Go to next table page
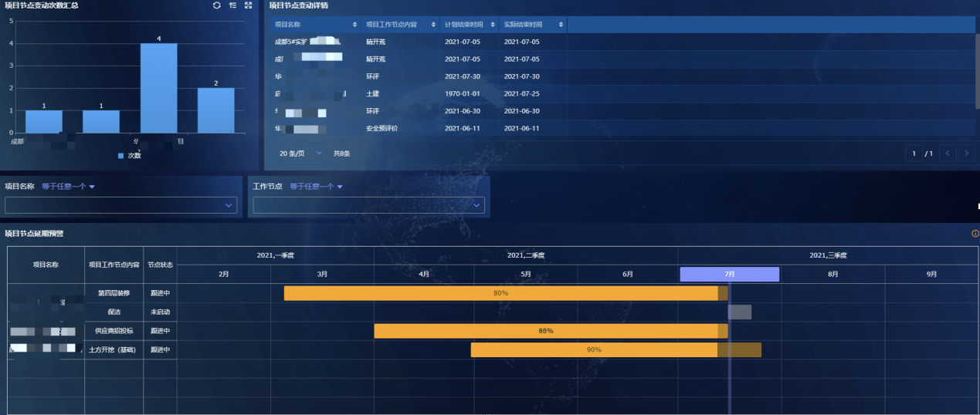This screenshot has width=980, height=415. point(967,154)
